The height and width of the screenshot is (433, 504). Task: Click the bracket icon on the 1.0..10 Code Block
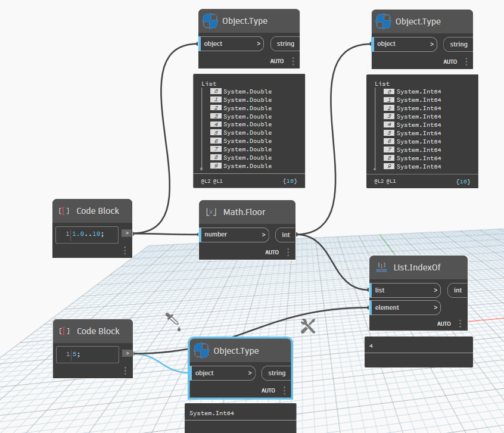click(64, 211)
